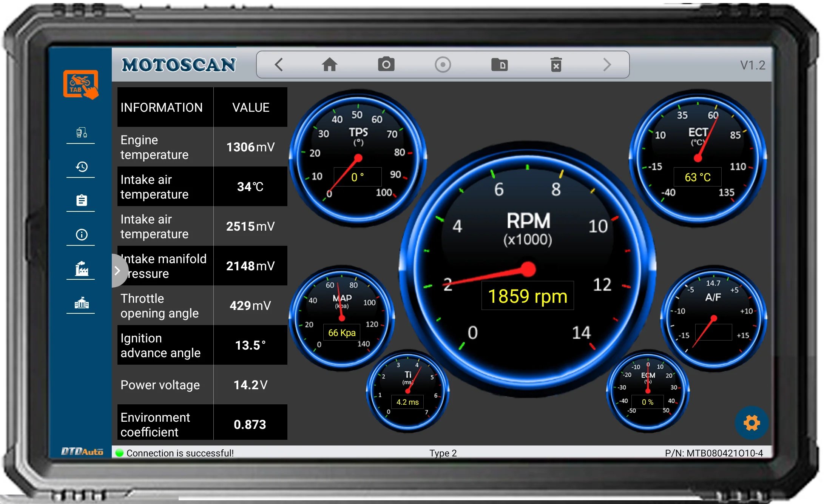Open the factory icon in sidebar
The image size is (824, 504).
81,268
